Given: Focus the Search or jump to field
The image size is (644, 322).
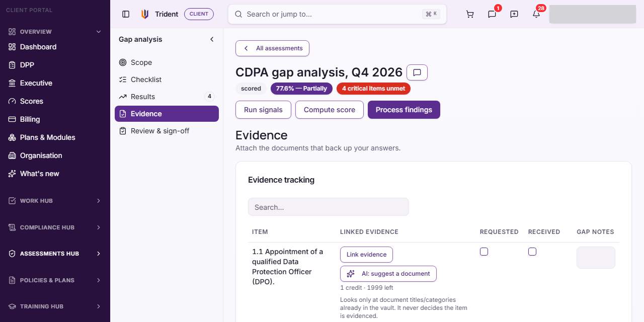Looking at the screenshot, I should pyautogui.click(x=337, y=14).
